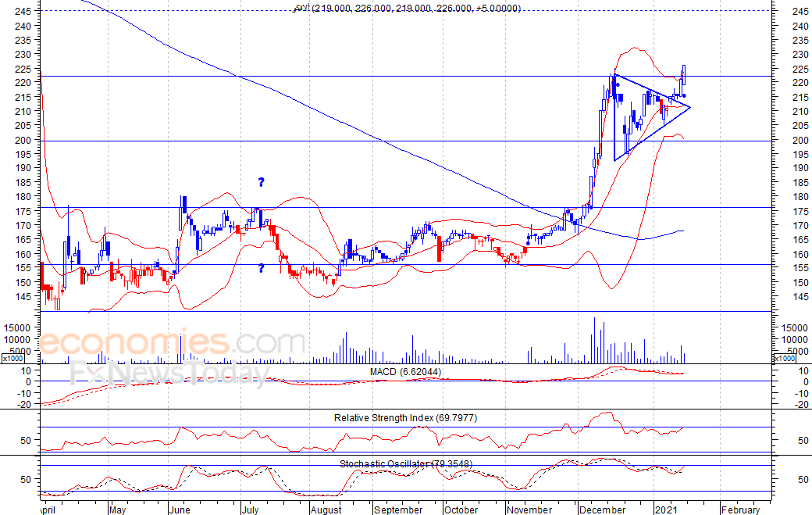This screenshot has width=812, height=515.
Task: Click 240 on the left price axis
Action: point(23,26)
